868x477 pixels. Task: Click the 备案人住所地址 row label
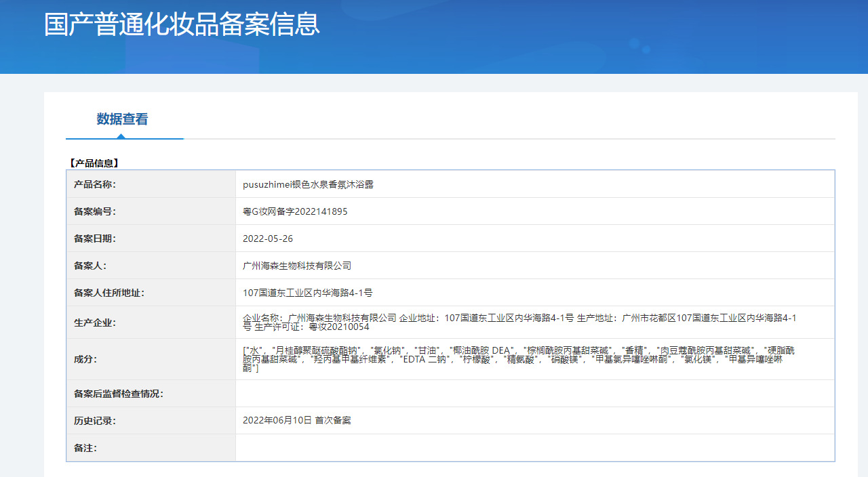pyautogui.click(x=109, y=293)
